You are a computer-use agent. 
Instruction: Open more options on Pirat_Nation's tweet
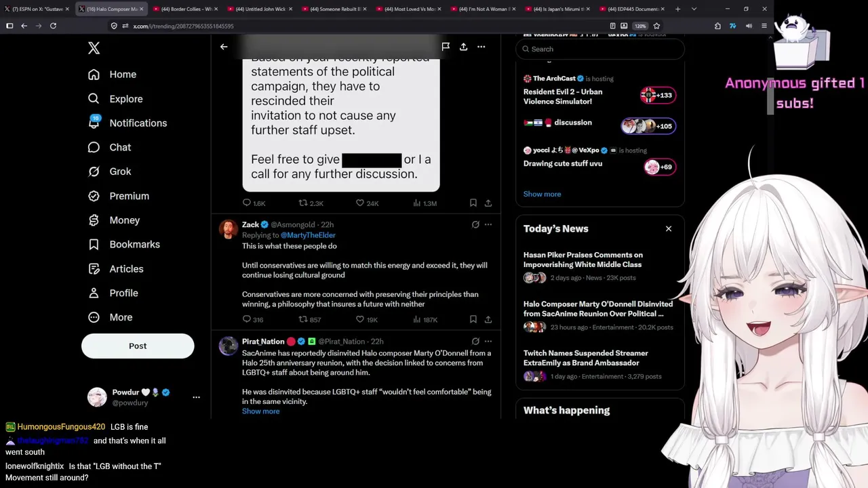(x=488, y=341)
